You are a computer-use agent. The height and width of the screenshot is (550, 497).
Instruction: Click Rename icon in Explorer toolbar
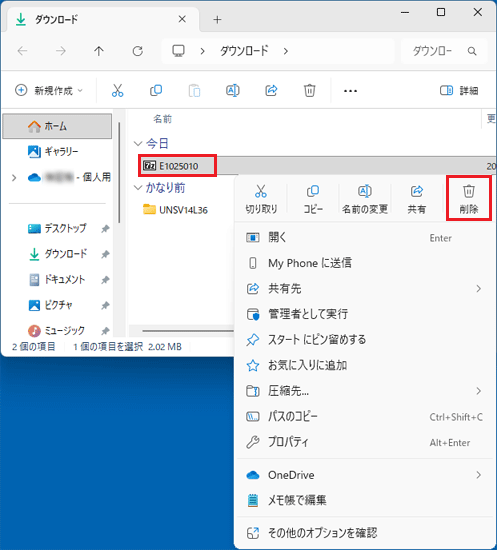click(x=233, y=90)
